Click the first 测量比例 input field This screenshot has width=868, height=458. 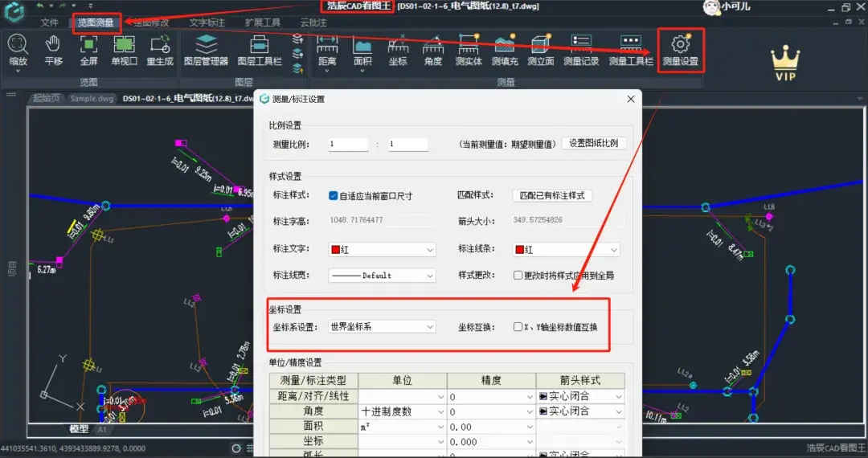pyautogui.click(x=348, y=144)
